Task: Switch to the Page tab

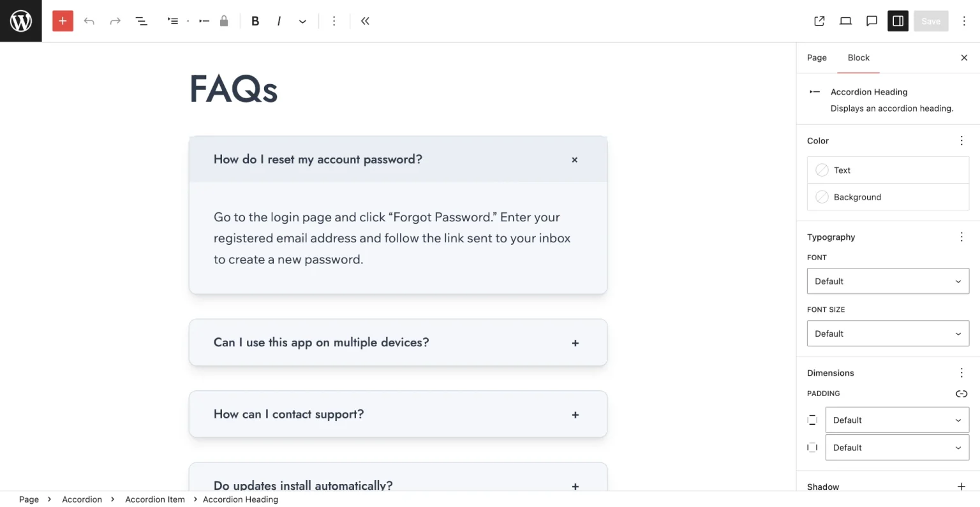Action: [817, 57]
